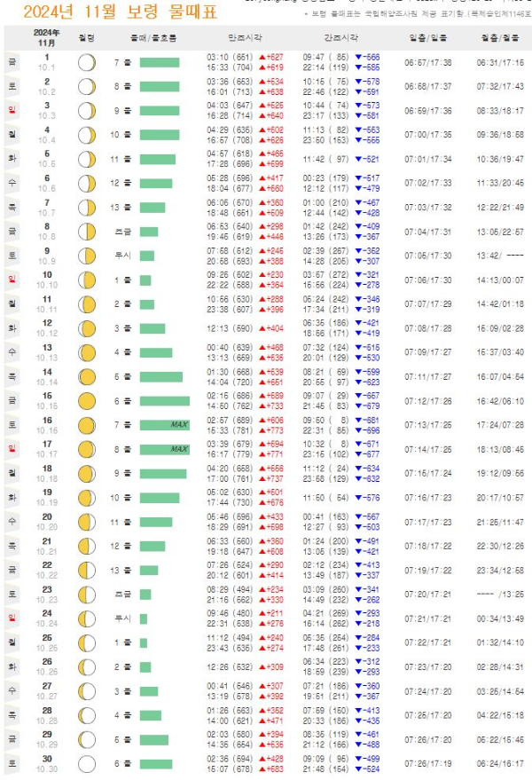Click the red Sunday label '일' for November 3
532x780 pixels.
coord(12,110)
